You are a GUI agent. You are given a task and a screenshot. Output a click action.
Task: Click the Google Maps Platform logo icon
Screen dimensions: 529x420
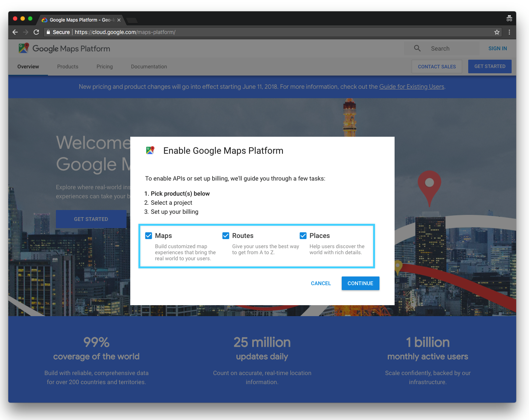tap(24, 48)
